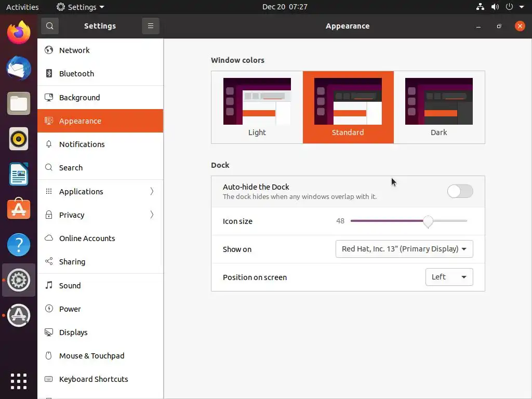Click the Bluetooth symbol icon
The height and width of the screenshot is (399, 532).
[49, 74]
